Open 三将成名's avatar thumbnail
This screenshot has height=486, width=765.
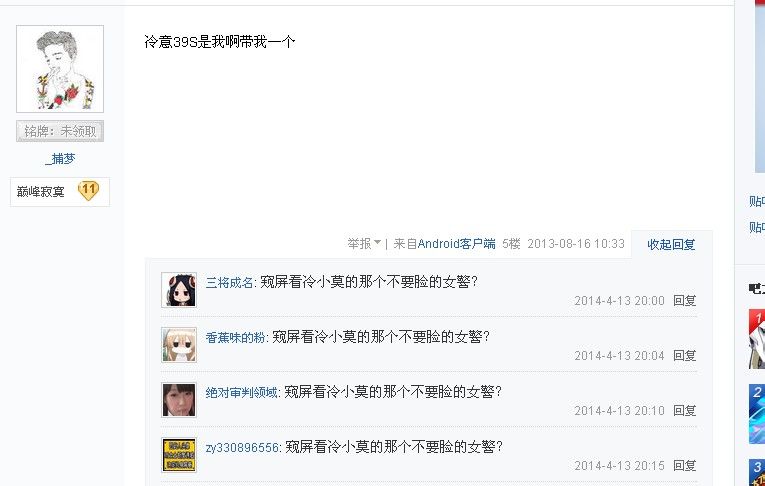[x=179, y=290]
